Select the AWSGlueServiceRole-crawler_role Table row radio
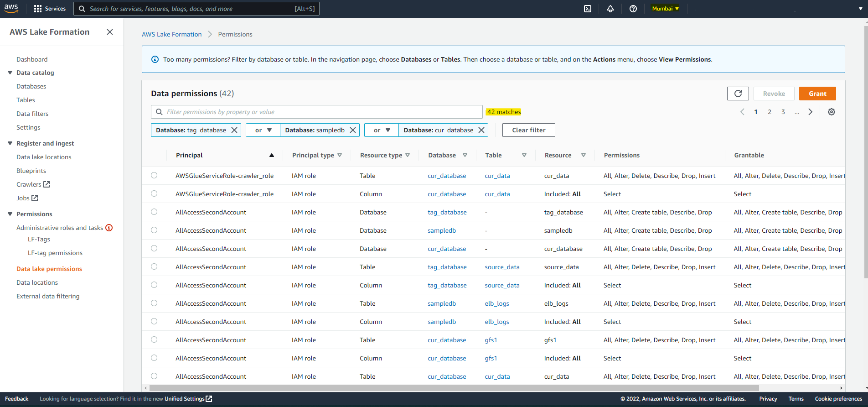 tap(154, 175)
